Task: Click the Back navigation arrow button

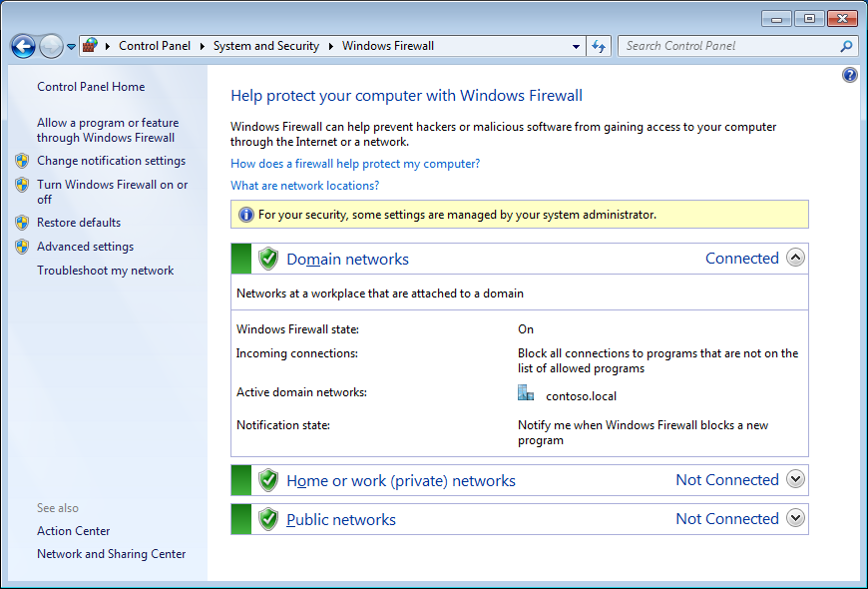Action: pyautogui.click(x=23, y=46)
